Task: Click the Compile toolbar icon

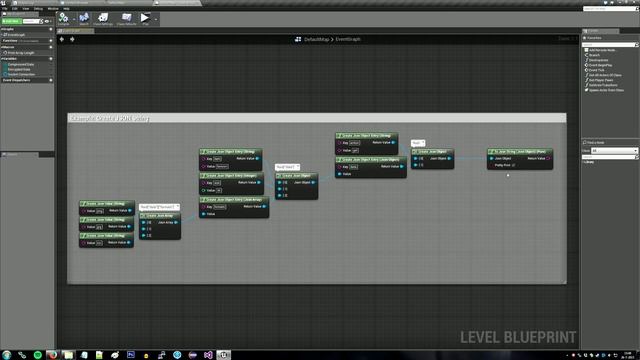Action: 63,18
